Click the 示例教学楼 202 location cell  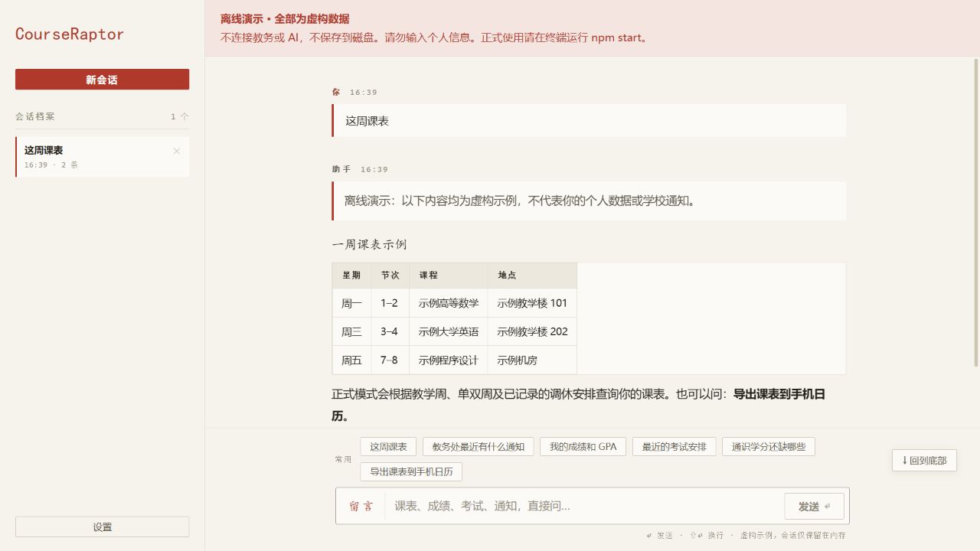tap(532, 331)
